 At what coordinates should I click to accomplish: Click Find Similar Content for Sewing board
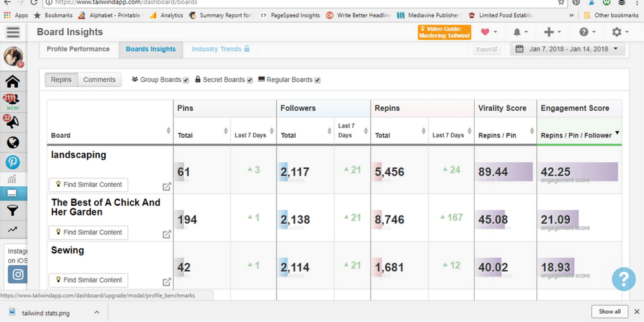[x=88, y=280]
